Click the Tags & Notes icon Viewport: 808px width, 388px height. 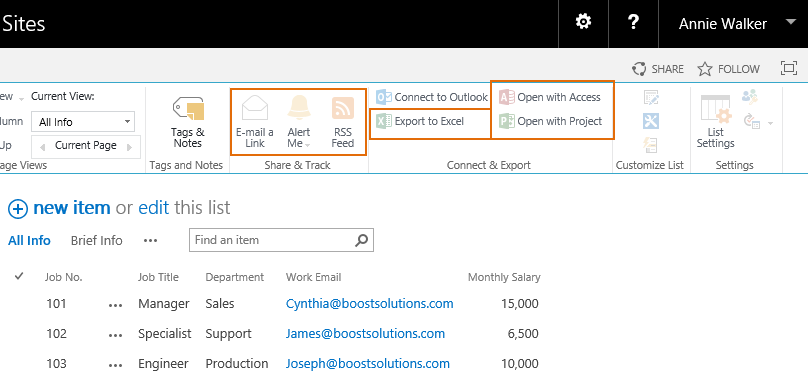[188, 109]
